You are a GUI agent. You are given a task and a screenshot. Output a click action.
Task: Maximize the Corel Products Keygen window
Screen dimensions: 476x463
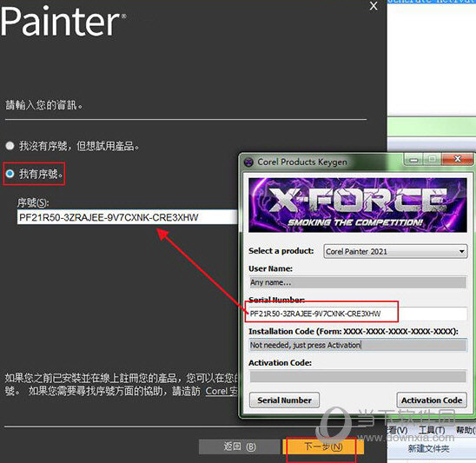433,159
